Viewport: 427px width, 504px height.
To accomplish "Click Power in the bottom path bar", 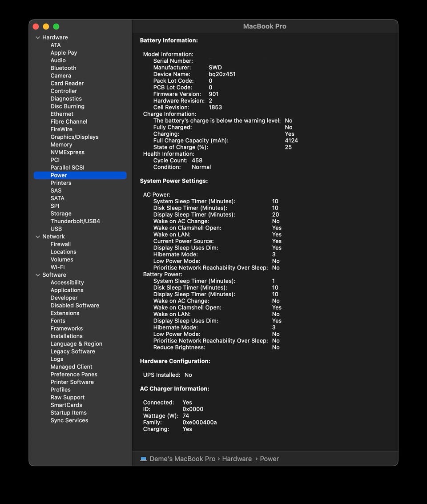I will pyautogui.click(x=269, y=459).
